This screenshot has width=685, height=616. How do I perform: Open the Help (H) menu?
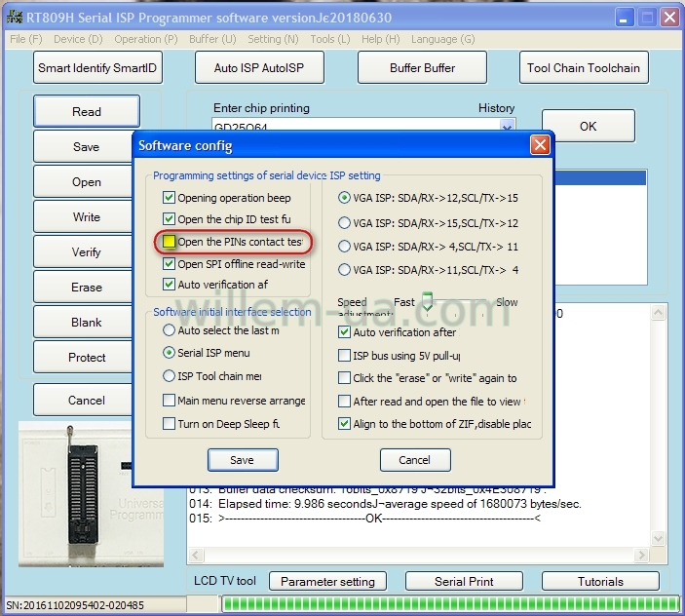[381, 39]
